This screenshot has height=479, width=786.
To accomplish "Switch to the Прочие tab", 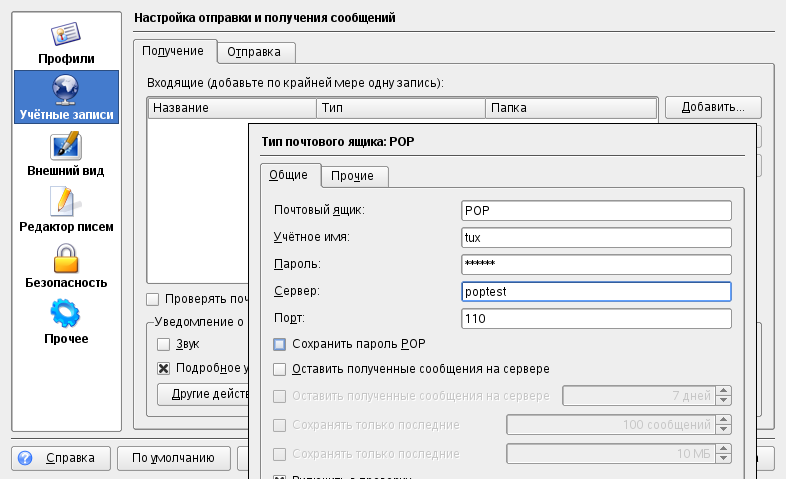I will coord(352,176).
